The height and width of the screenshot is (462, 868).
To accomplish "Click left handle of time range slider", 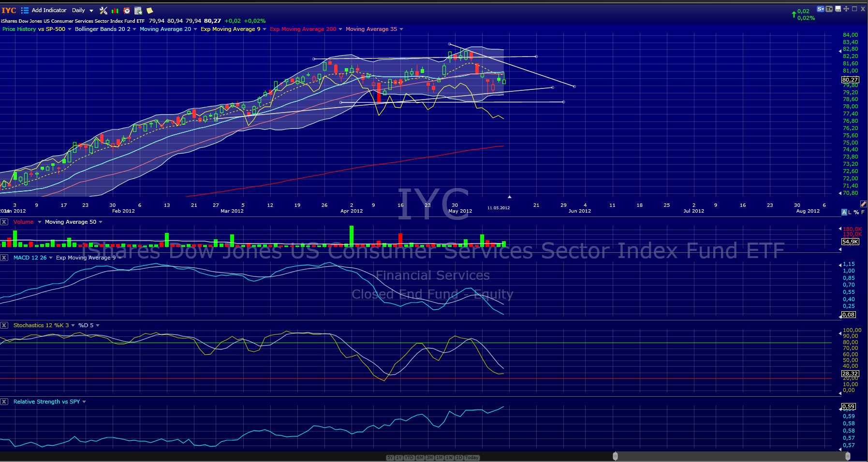I will pyautogui.click(x=615, y=456).
